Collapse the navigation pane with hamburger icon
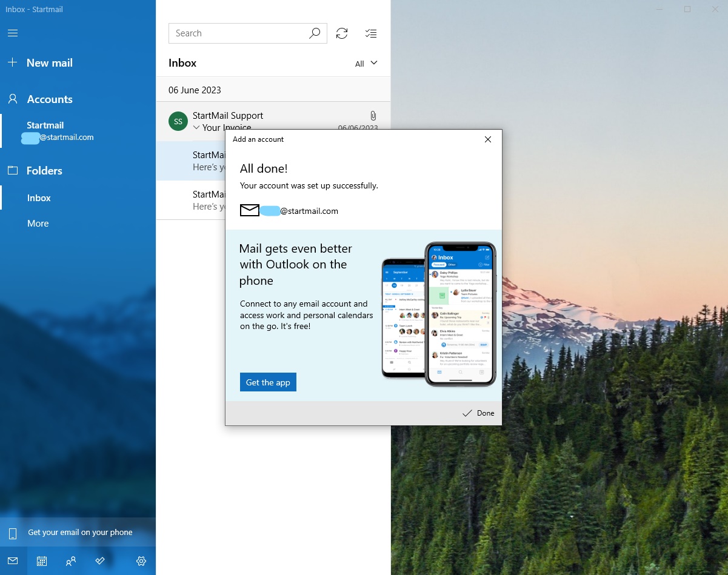 tap(13, 33)
